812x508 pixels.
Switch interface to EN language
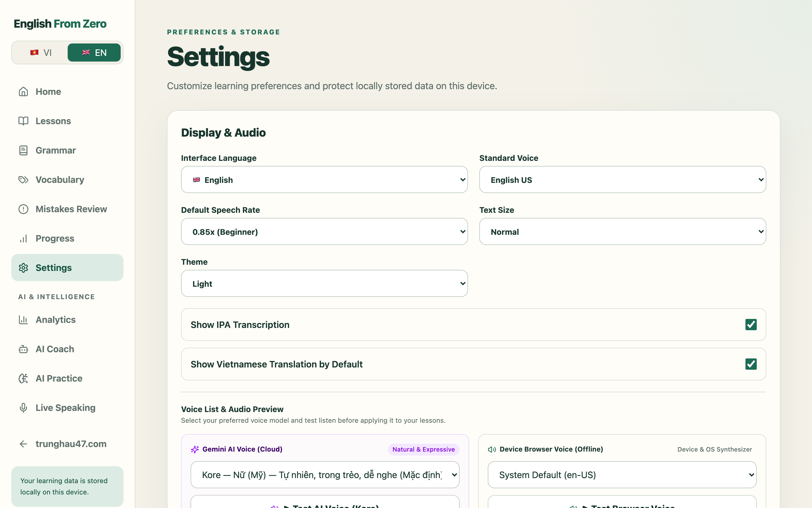click(94, 52)
